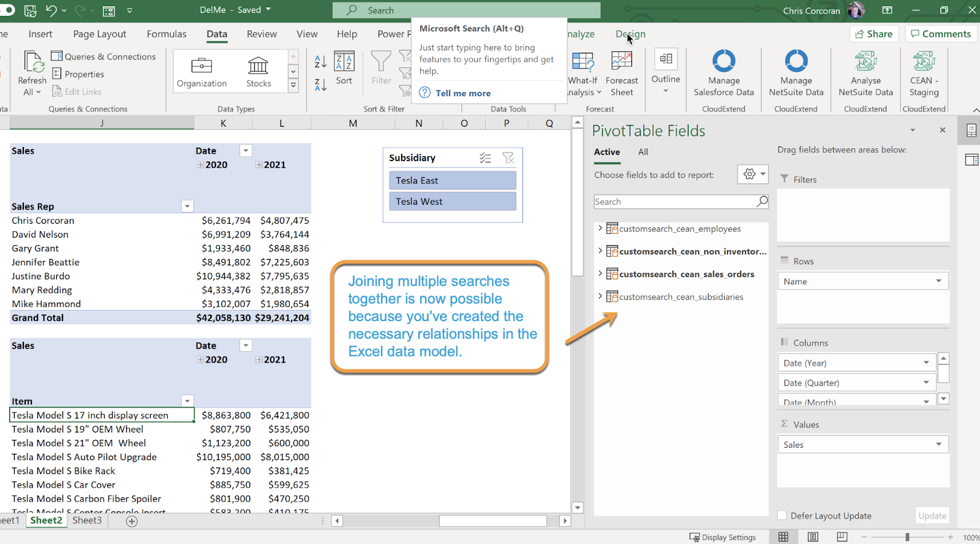Image resolution: width=980 pixels, height=544 pixels.
Task: Click Manage Salesforce Data
Action: pyautogui.click(x=723, y=74)
